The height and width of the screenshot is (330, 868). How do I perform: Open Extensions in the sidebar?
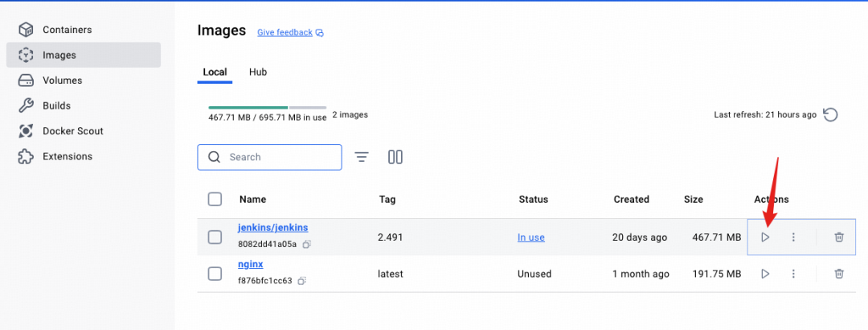[x=83, y=156]
